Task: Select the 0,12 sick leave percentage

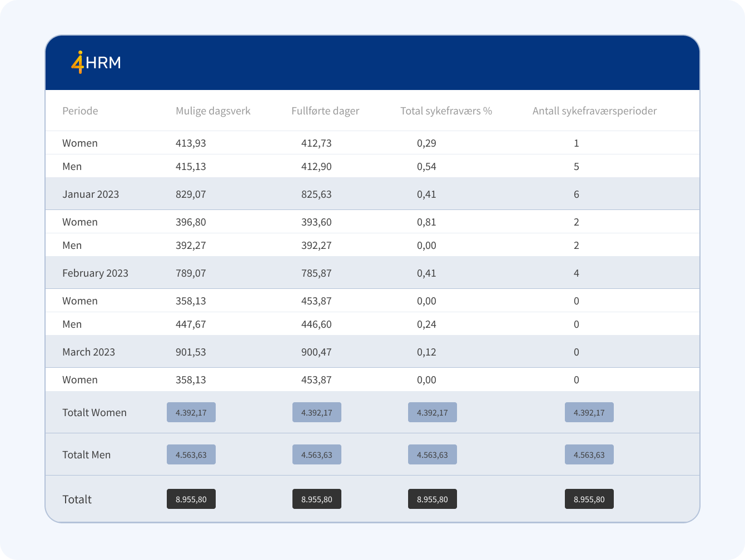Action: (426, 352)
